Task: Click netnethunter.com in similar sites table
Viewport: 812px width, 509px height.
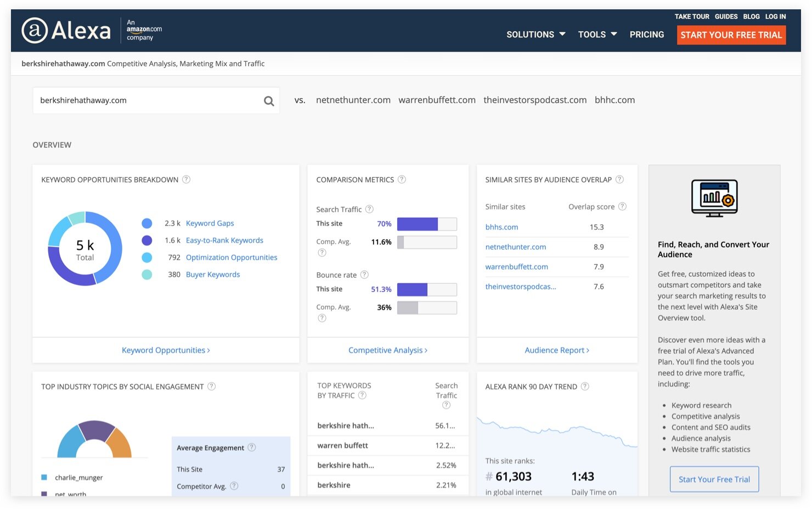Action: click(x=516, y=247)
